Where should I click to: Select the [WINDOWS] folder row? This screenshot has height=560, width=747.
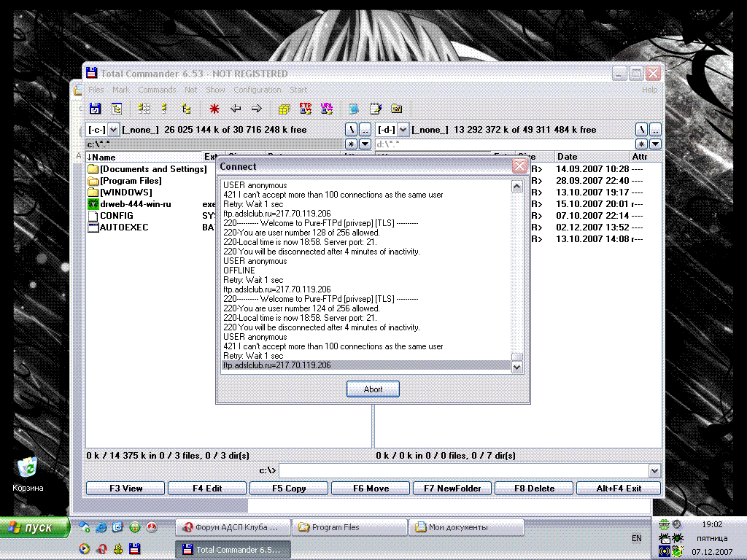pyautogui.click(x=120, y=192)
